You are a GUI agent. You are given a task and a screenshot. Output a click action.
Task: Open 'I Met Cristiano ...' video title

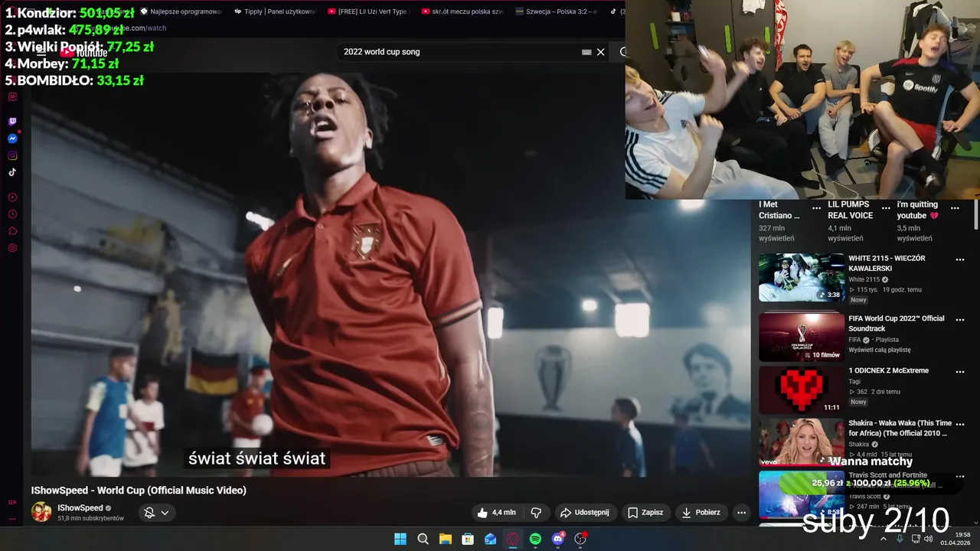coord(779,210)
